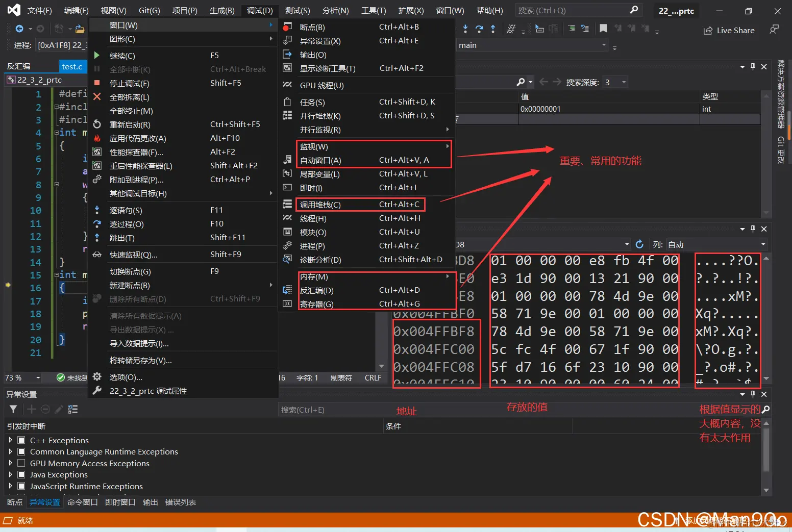Toggle the JavaScript Runtime Exceptions checkbox
Viewport: 792px width, 532px height.
click(21, 486)
